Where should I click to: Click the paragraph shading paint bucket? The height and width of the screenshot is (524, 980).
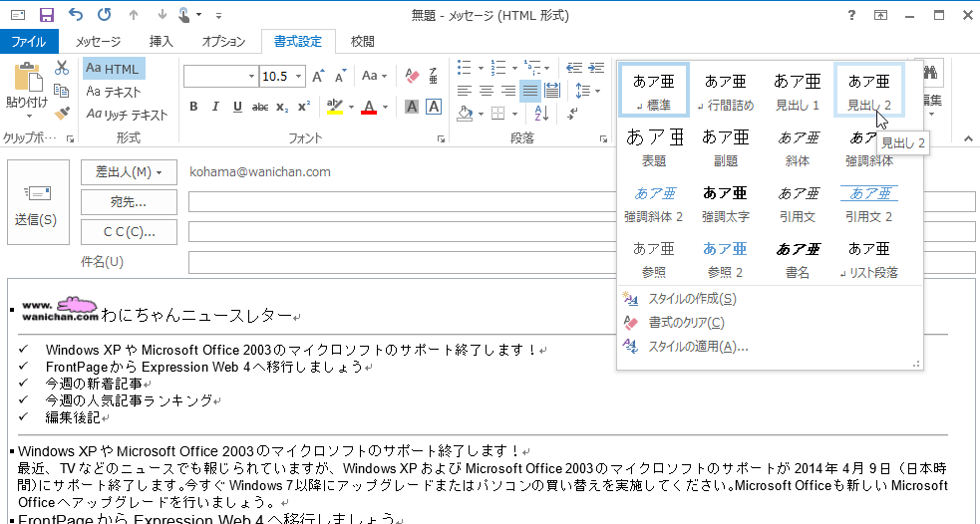pos(465,114)
